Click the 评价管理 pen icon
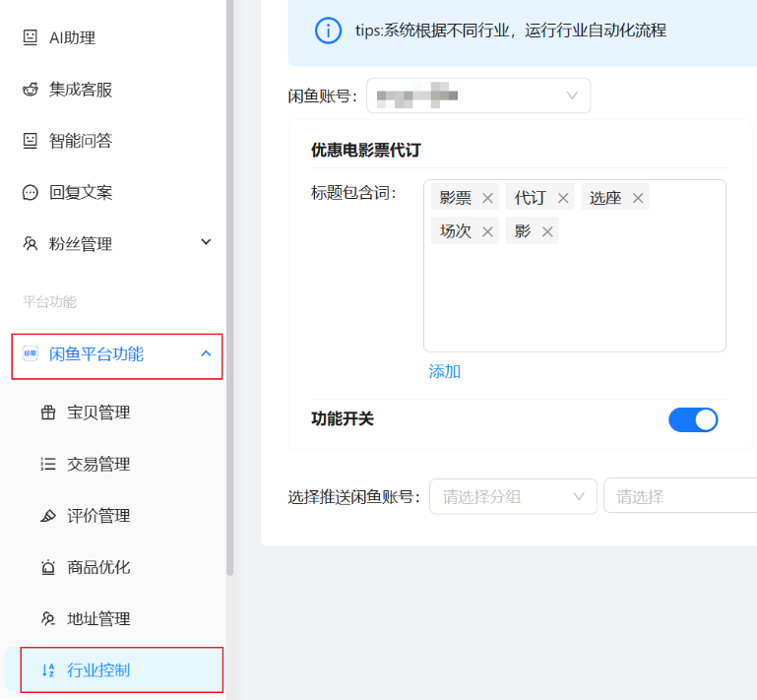The height and width of the screenshot is (700, 757). [x=48, y=516]
